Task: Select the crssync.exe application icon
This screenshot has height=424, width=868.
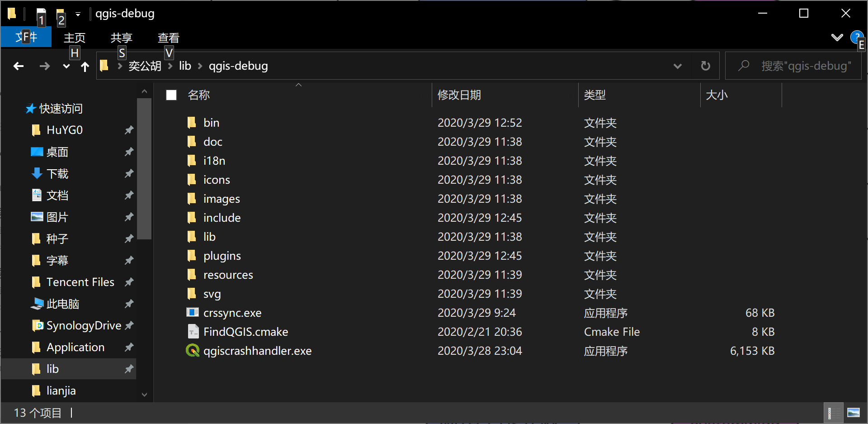Action: pyautogui.click(x=193, y=313)
